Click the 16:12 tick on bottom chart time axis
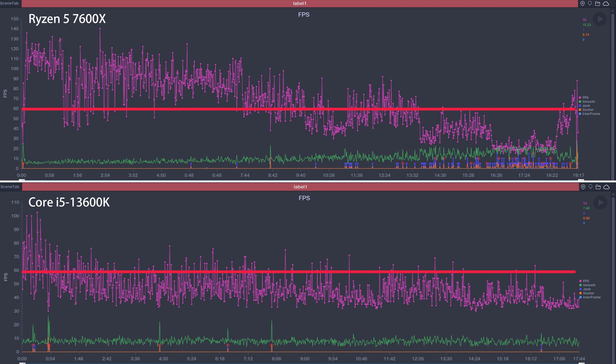The height and width of the screenshot is (364, 616). [531, 359]
